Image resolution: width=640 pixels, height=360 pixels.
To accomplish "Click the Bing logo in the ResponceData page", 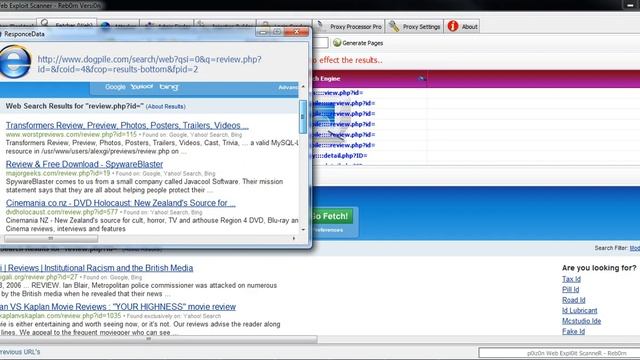I will (x=169, y=87).
